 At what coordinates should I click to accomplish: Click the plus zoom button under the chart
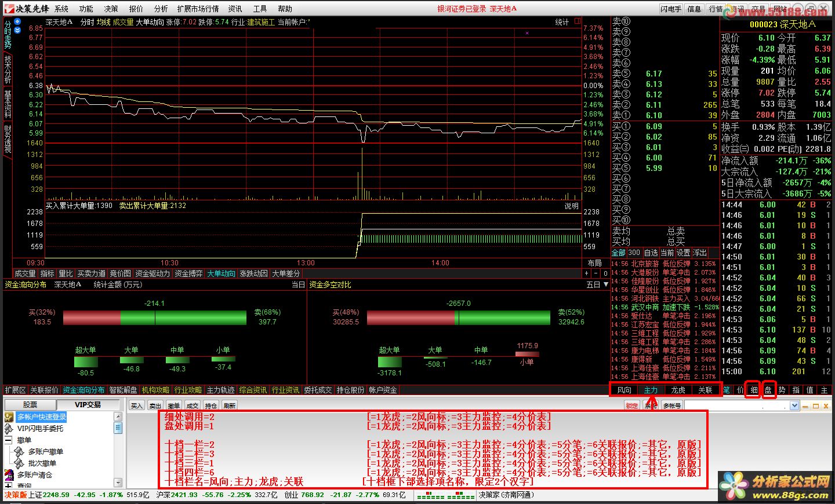[587, 273]
